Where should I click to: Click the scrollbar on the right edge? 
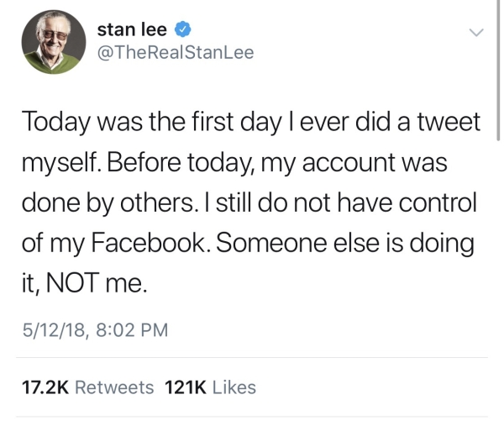[x=500, y=67]
